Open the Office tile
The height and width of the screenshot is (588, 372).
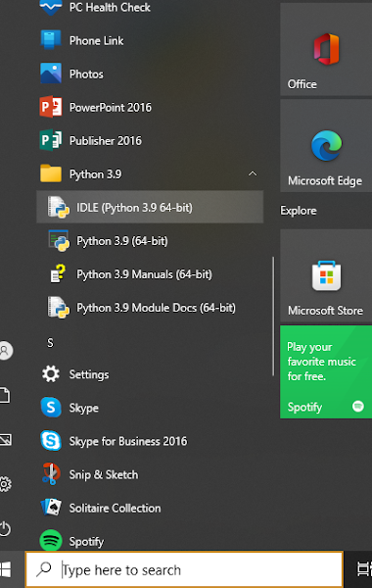[326, 49]
